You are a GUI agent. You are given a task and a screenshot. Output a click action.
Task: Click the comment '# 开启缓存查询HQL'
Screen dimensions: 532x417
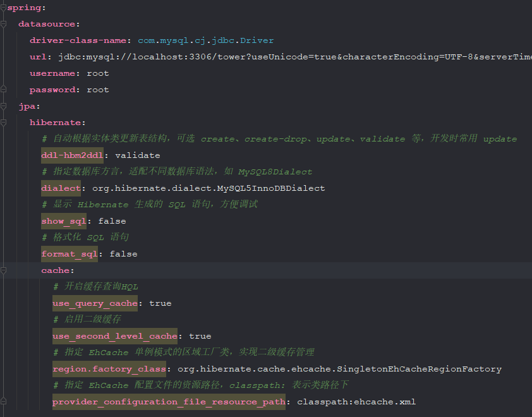[95, 286]
